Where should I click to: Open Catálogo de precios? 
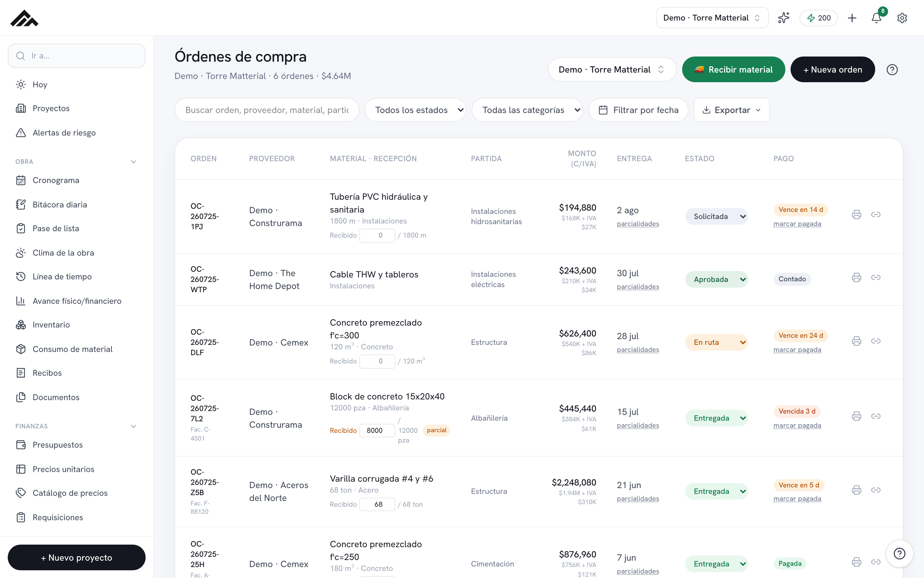tap(76, 493)
